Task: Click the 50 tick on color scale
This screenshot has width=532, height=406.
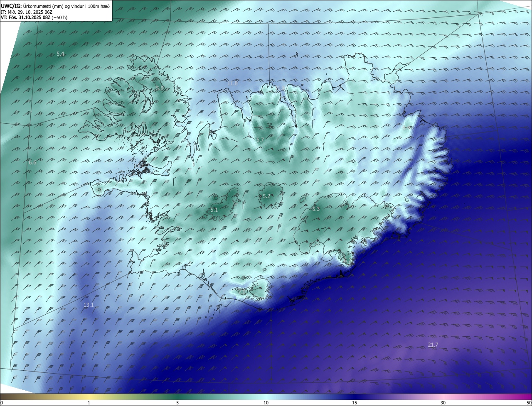Action: coord(529,403)
